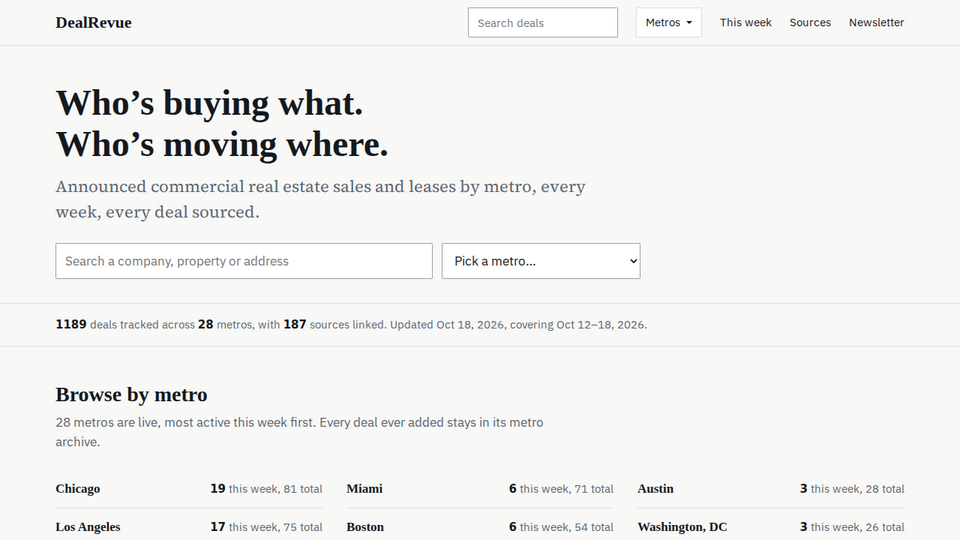Select the 28 metros count in stats
The width and height of the screenshot is (960, 540).
tap(206, 324)
